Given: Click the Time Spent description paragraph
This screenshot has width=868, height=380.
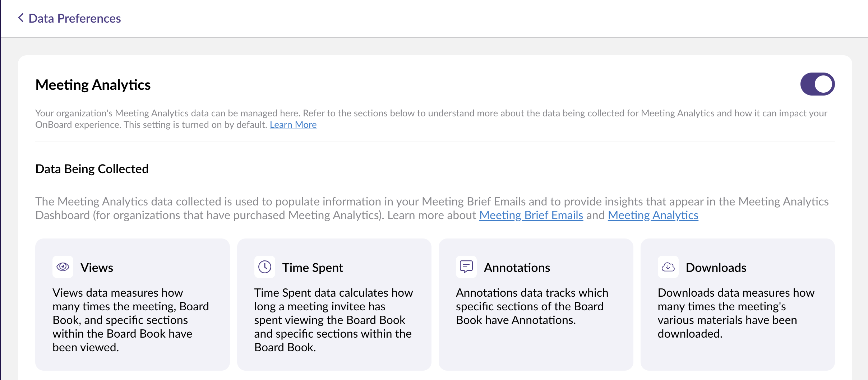Looking at the screenshot, I should 333,320.
